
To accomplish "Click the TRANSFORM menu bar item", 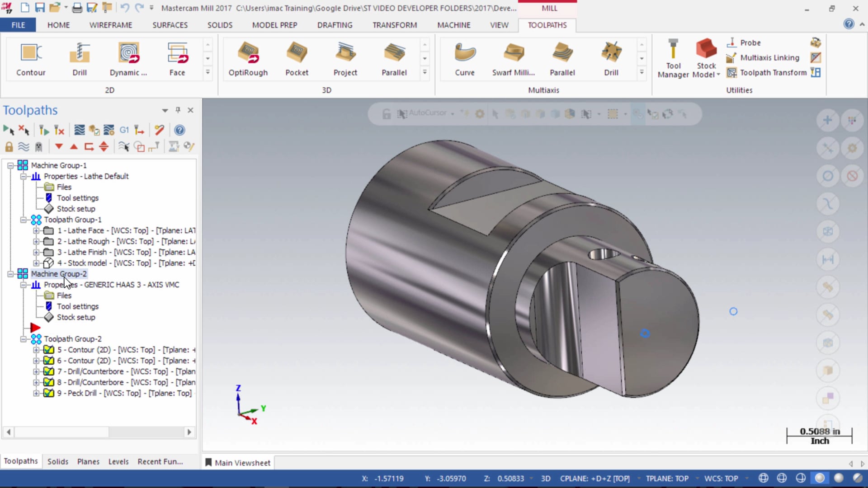I will (393, 25).
